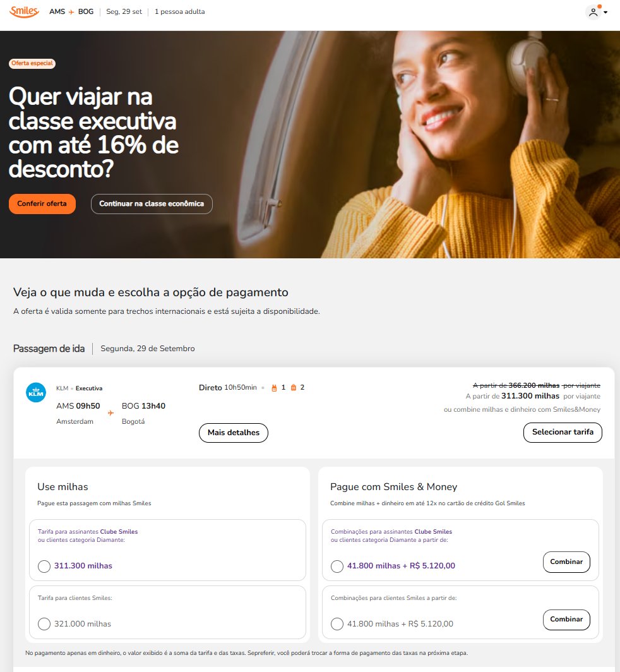
Task: Click the airplane icon between AMS and BOG in header
Action: [x=71, y=12]
